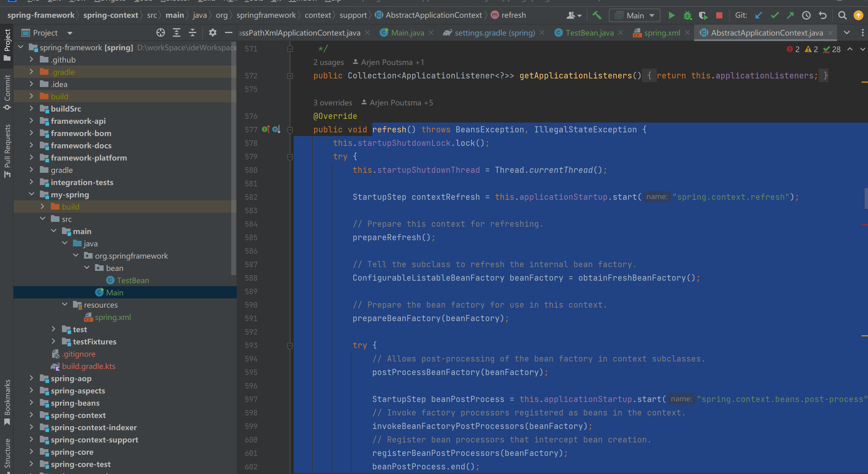This screenshot has width=868, height=474.
Task: Select opened file crosshair icon in Project panel
Action: (160, 33)
